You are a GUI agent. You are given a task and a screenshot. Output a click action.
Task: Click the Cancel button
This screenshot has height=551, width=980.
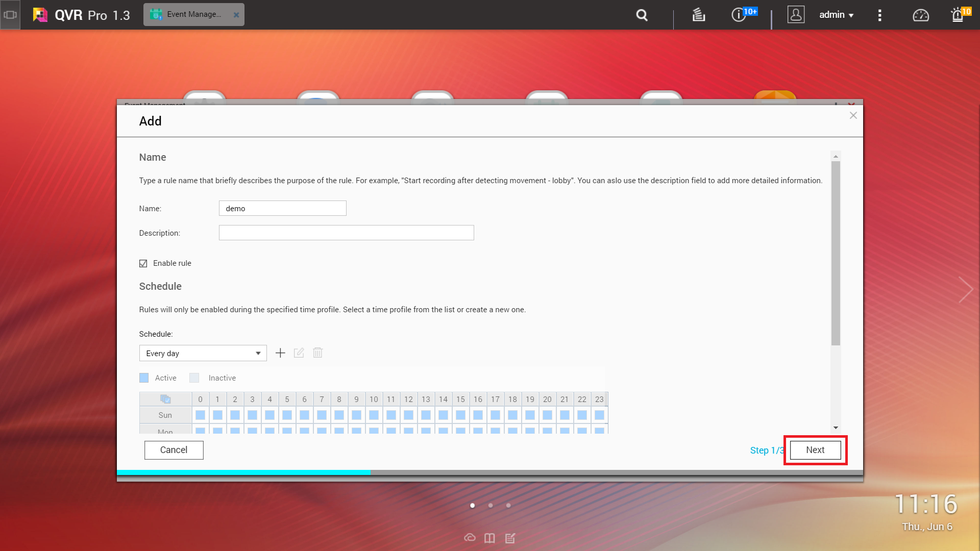coord(174,450)
